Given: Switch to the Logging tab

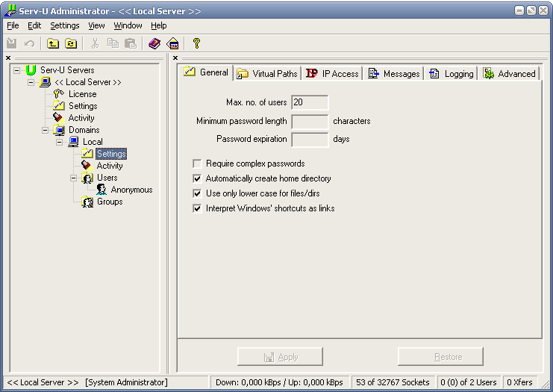Looking at the screenshot, I should tap(451, 74).
